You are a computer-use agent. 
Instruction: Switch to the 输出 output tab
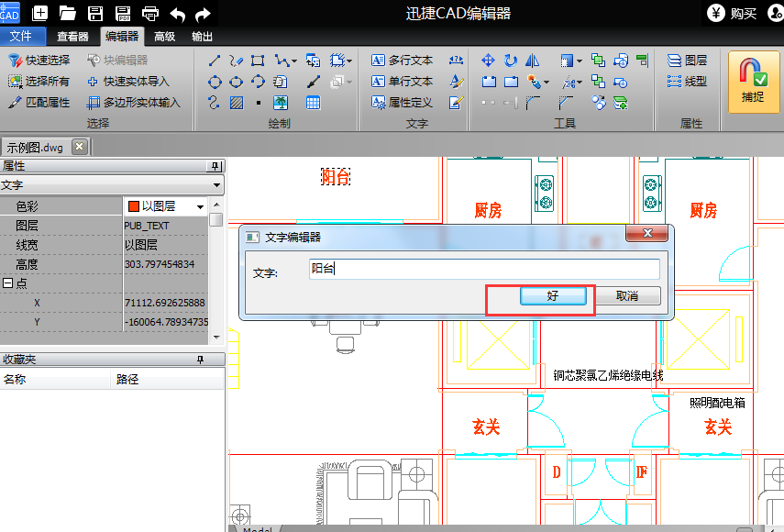[202, 37]
